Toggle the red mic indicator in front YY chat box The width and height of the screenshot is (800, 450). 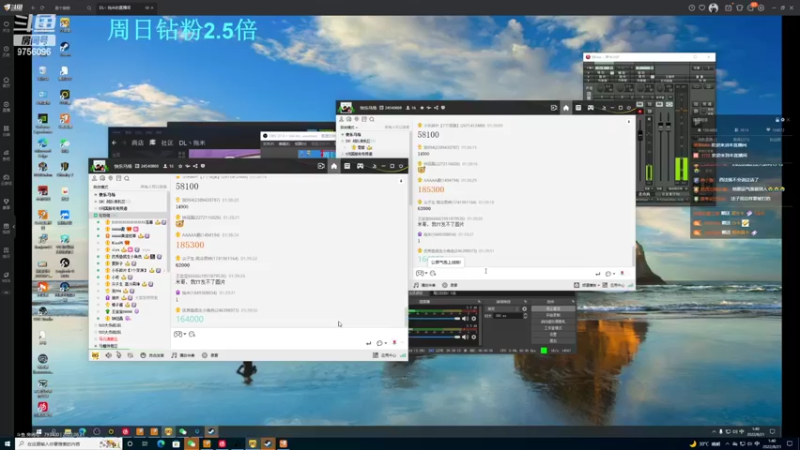pos(394,343)
